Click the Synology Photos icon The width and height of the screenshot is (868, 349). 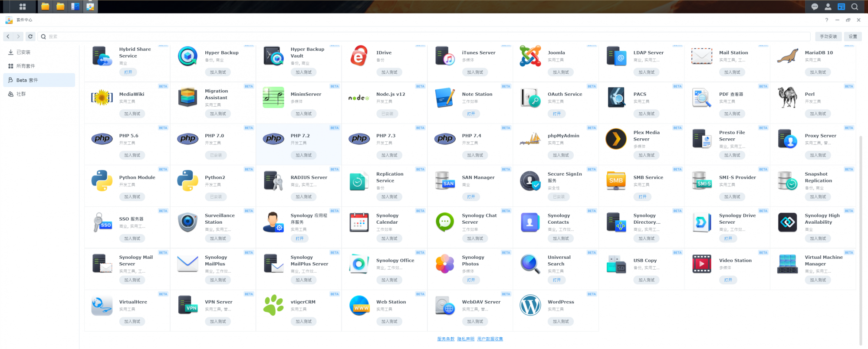point(445,264)
